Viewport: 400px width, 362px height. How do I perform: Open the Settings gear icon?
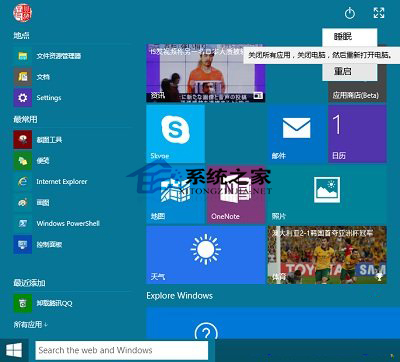click(23, 98)
